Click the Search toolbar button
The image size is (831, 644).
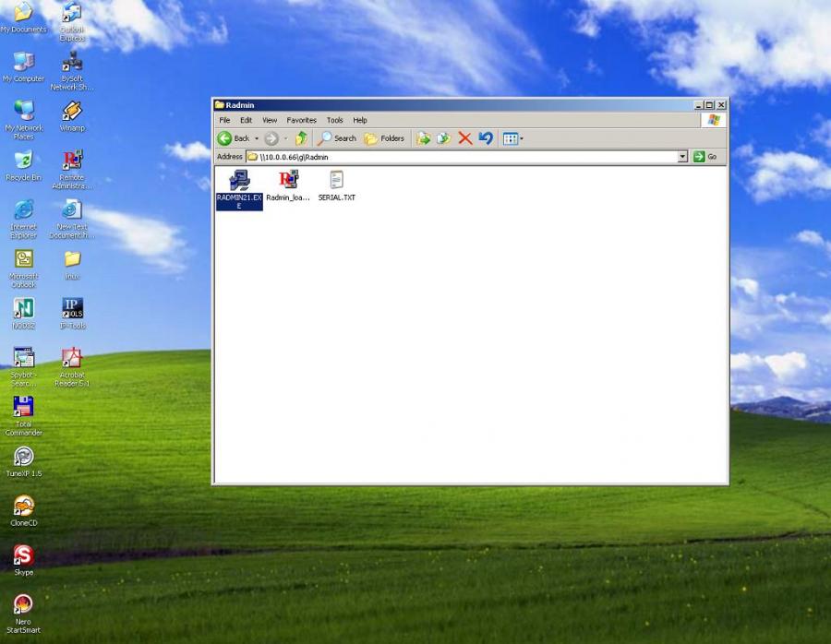click(337, 138)
